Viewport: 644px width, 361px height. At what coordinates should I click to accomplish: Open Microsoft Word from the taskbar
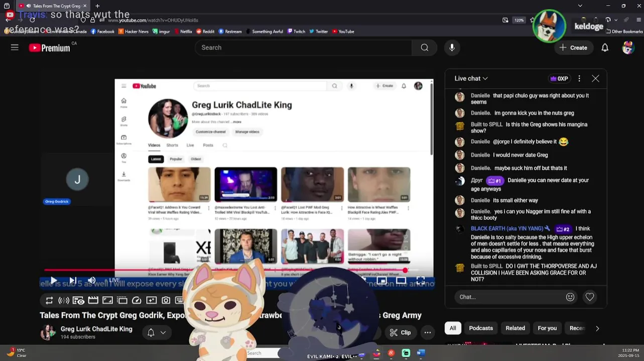point(421,353)
